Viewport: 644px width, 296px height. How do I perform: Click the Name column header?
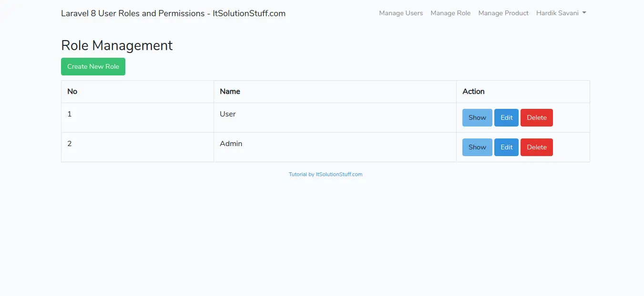click(230, 91)
